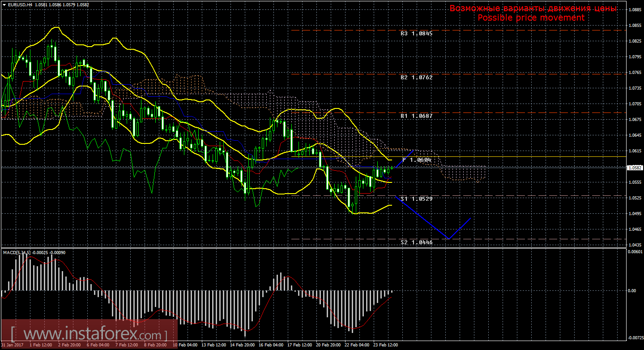Viewport: 644px width, 350px height.
Task: Click the MACD(5,34,5) indicator label
Action: coord(17,253)
